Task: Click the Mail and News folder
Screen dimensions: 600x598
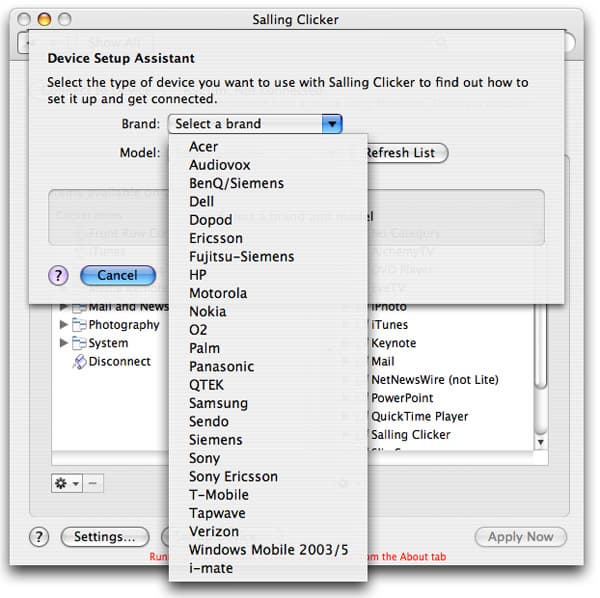Action: (x=128, y=307)
